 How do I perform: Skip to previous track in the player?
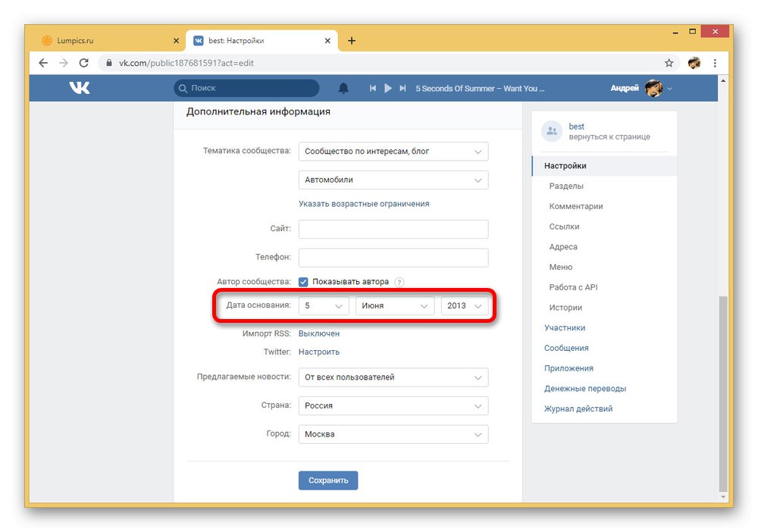click(x=373, y=88)
